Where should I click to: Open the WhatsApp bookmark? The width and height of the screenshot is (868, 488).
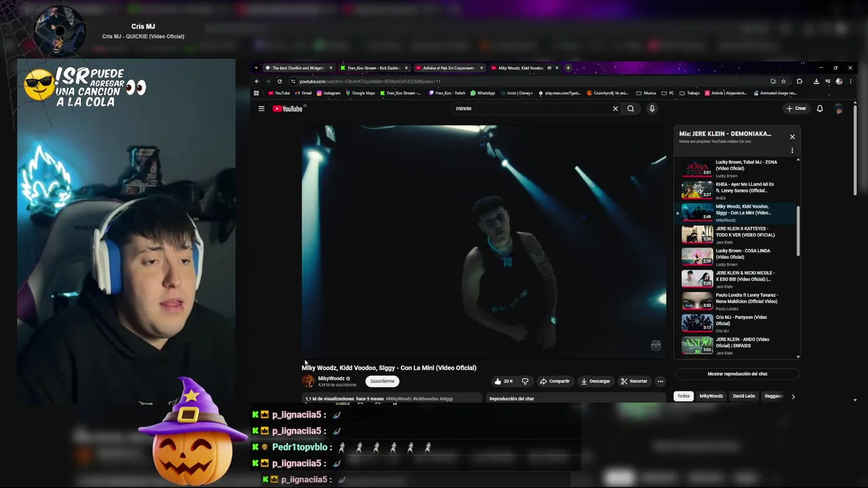483,93
